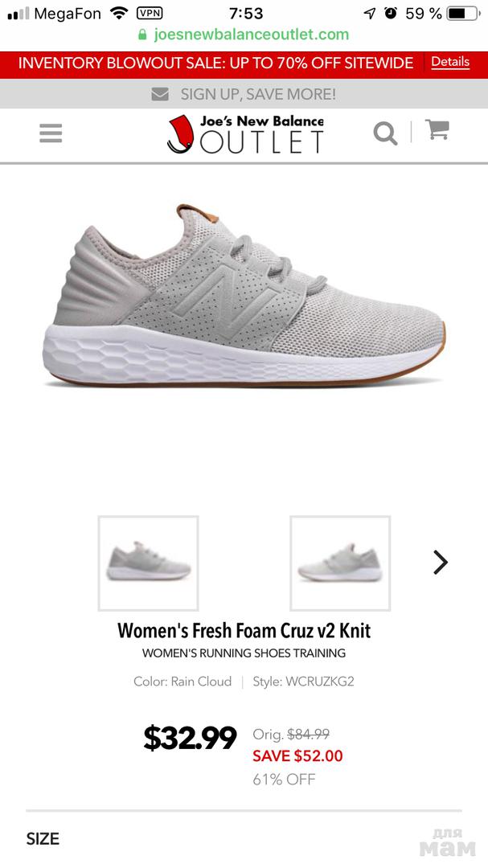Tap the joesnewbalanceoutlet.com address bar
This screenshot has width=488, height=868.
tap(244, 35)
